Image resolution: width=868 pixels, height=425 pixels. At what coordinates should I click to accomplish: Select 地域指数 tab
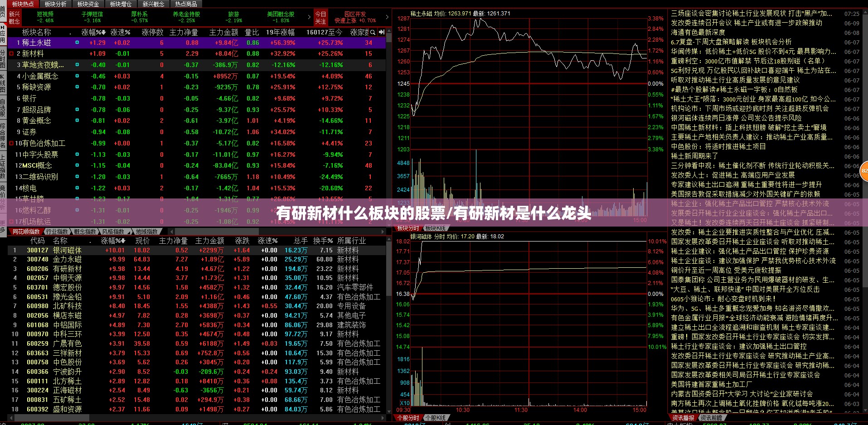pos(147,232)
